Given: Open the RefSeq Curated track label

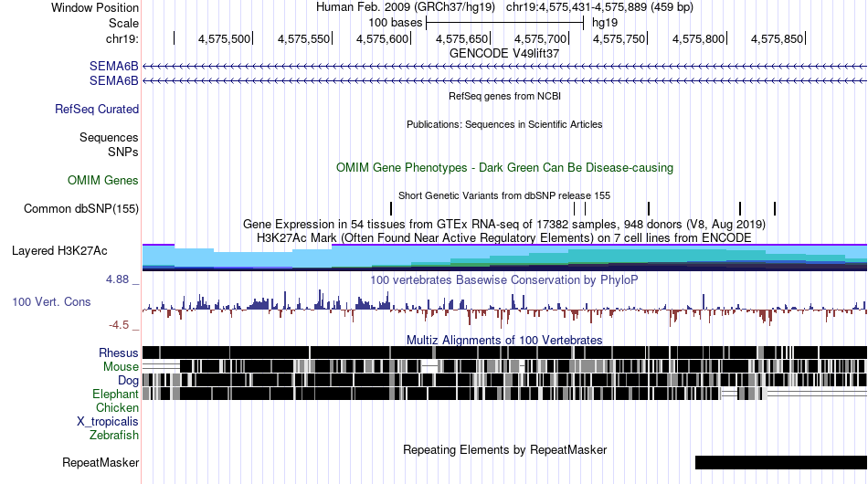Looking at the screenshot, I should pyautogui.click(x=96, y=109).
